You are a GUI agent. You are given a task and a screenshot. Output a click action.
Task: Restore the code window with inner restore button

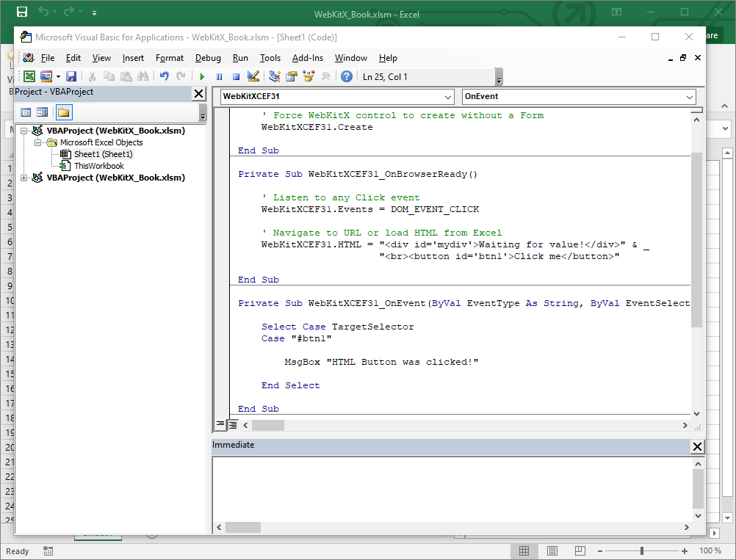(683, 58)
